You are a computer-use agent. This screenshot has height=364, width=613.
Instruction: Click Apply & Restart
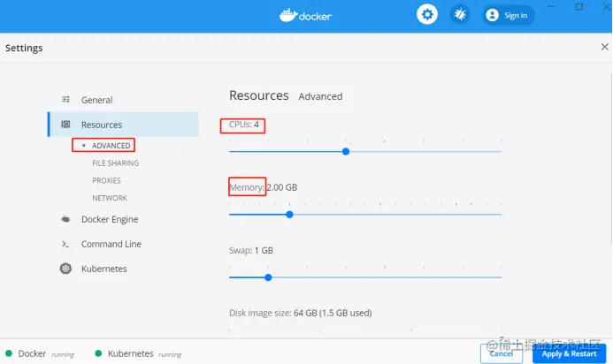(x=569, y=353)
